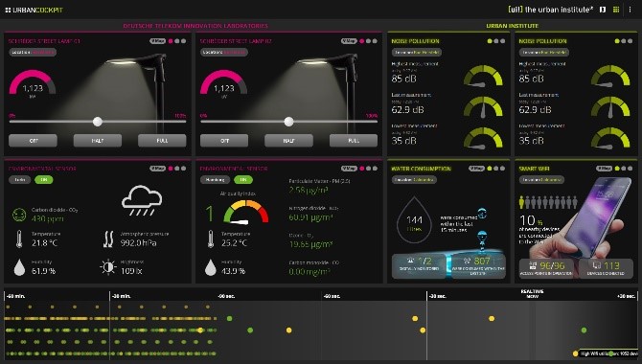Switch to the green grid layout icon
The image size is (642, 364).
pos(616,10)
